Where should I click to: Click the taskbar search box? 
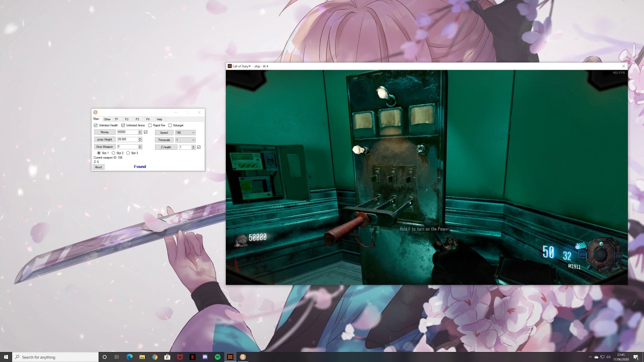tap(54, 357)
